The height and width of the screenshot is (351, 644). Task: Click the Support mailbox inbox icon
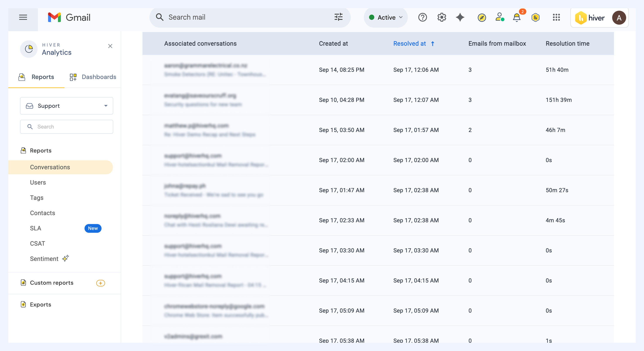point(29,106)
